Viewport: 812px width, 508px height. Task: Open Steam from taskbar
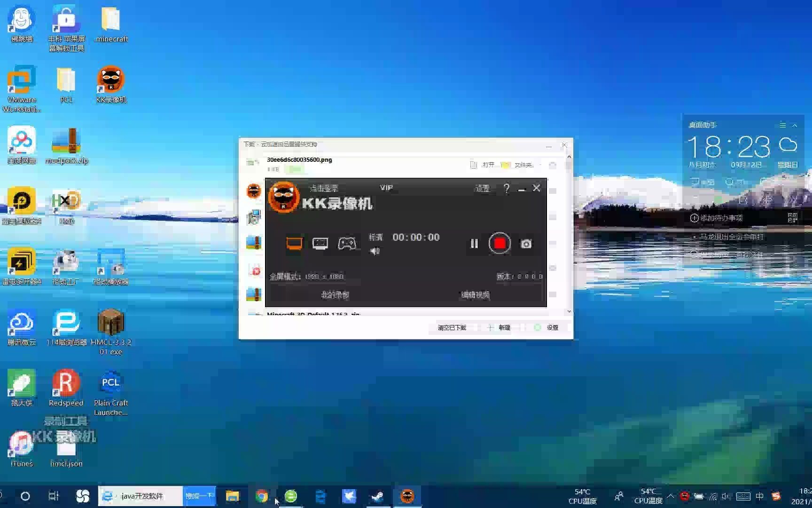378,496
